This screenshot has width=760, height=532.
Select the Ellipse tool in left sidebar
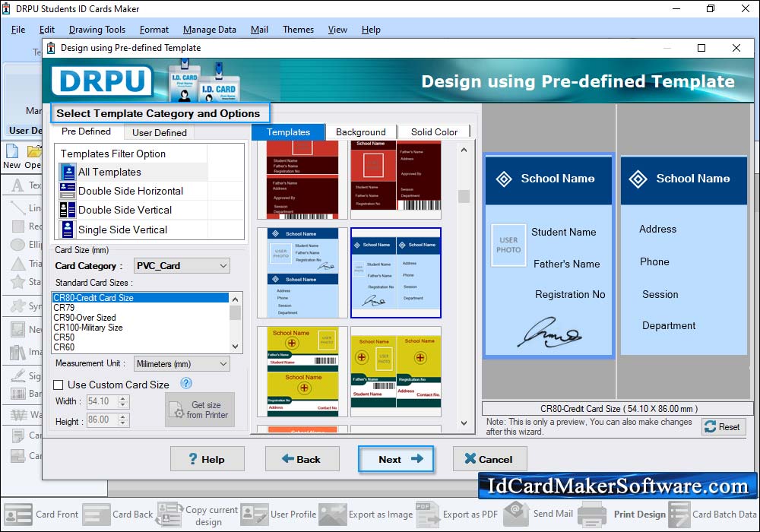pos(18,245)
